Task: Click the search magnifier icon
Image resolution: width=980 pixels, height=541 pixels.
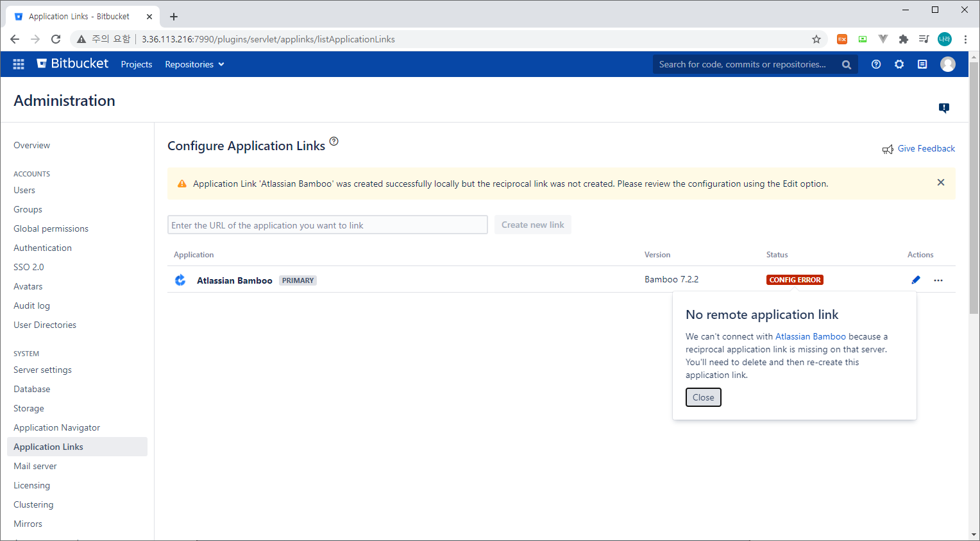Action: pos(847,65)
